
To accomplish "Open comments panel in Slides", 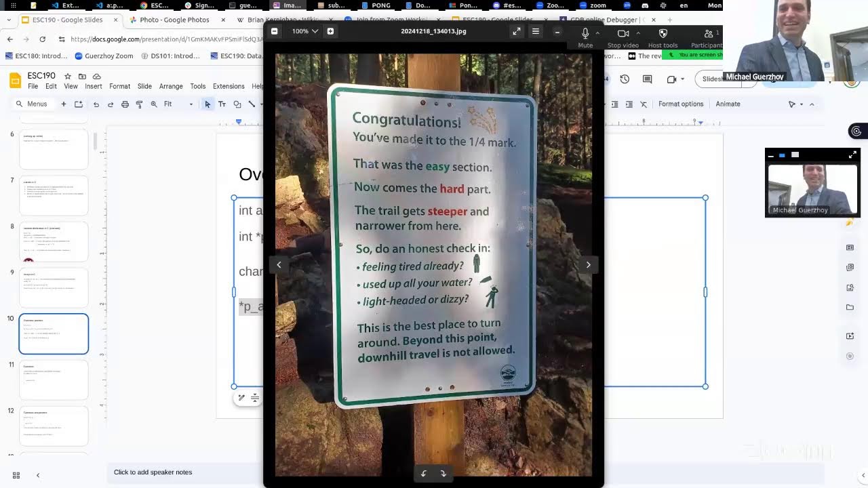I will coord(647,79).
